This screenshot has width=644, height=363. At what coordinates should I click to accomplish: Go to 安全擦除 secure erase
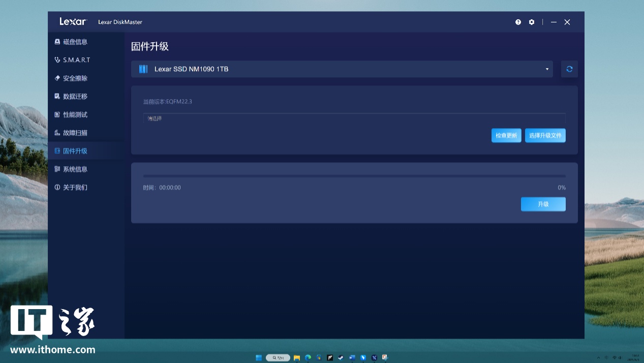pos(75,78)
